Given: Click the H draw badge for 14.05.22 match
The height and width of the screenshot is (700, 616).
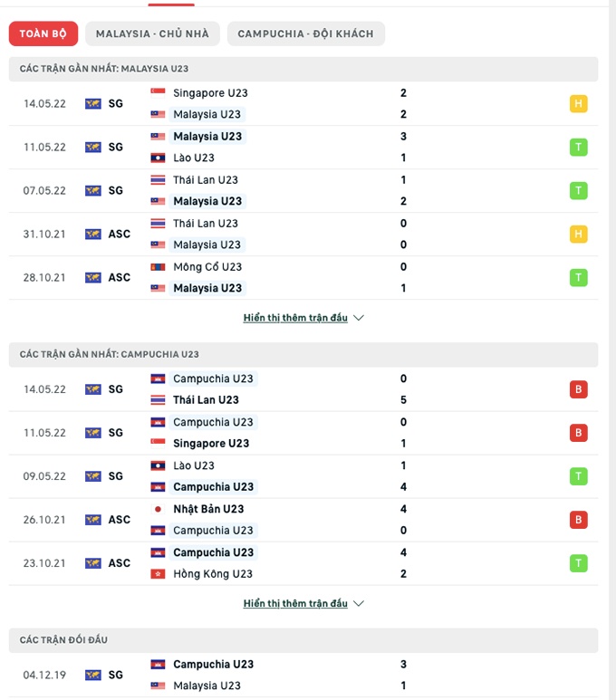Looking at the screenshot, I should tap(578, 104).
